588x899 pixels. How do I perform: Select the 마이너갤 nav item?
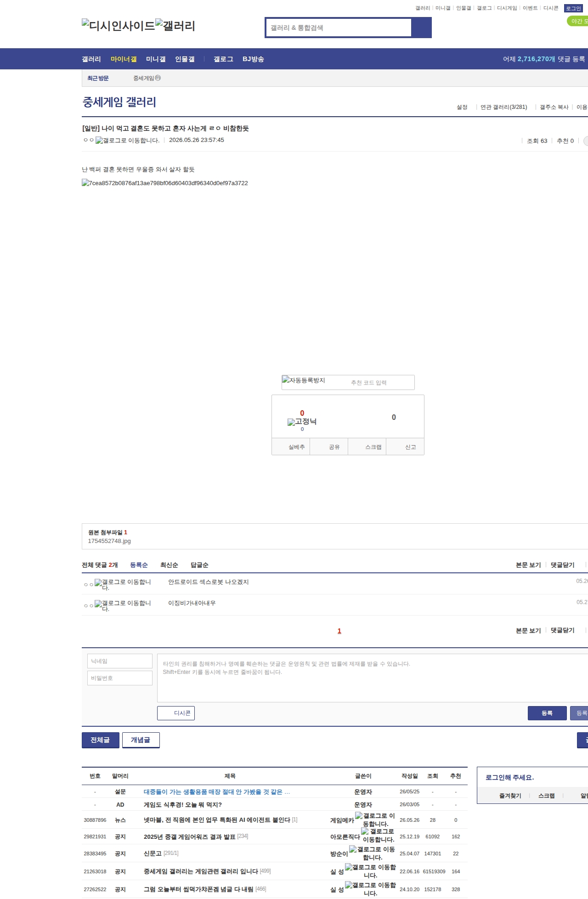[x=124, y=59]
